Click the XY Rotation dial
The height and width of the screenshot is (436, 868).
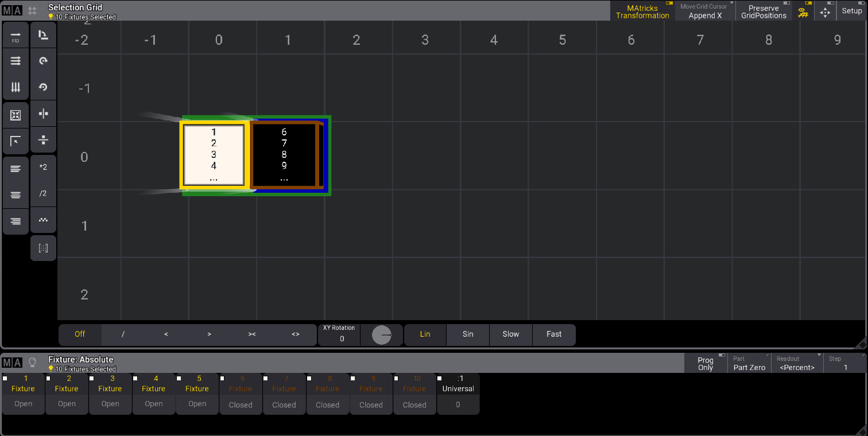point(382,335)
